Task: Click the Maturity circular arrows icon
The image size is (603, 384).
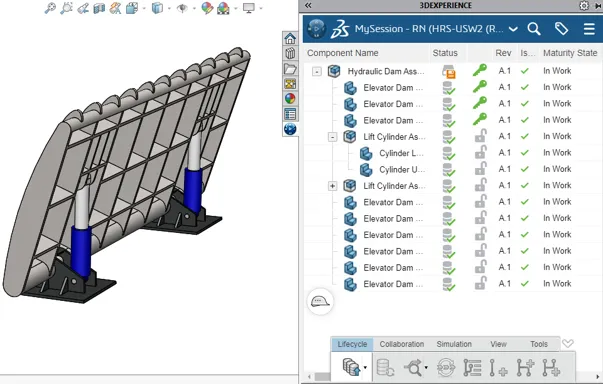Action: pos(446,367)
